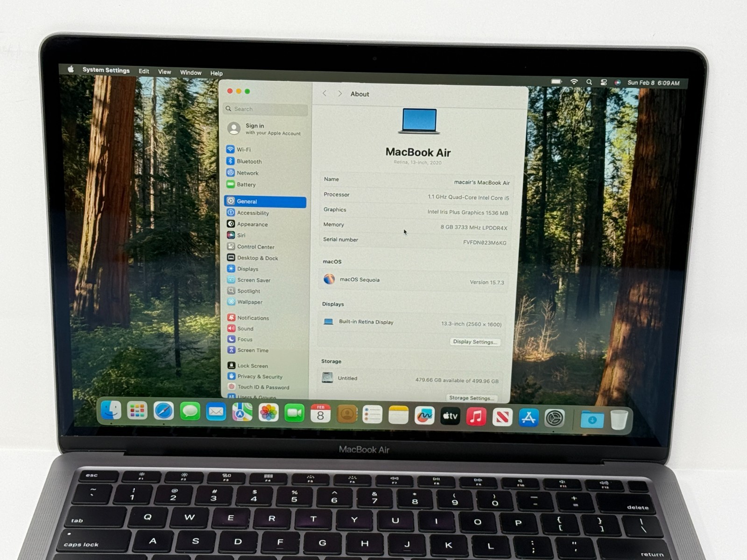Start FaceTime from the Dock

coord(295,413)
